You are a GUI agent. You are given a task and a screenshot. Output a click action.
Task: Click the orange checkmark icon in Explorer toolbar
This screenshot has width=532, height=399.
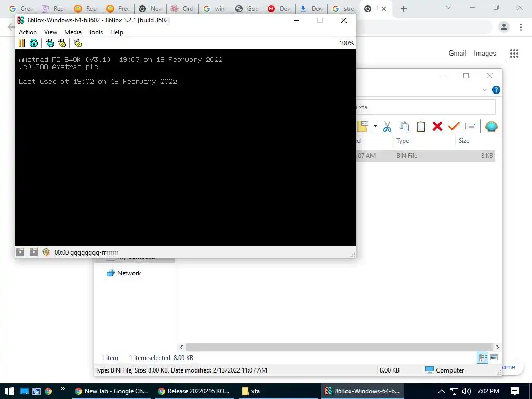click(x=454, y=126)
